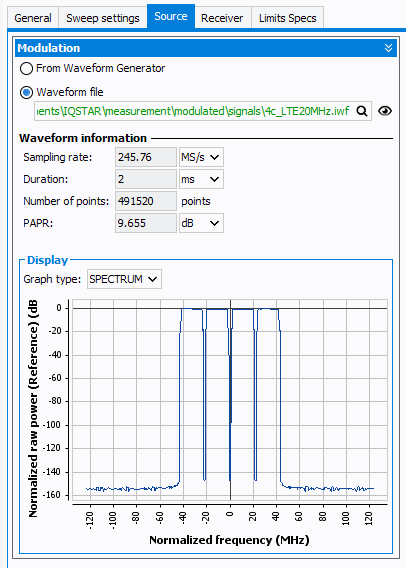The width and height of the screenshot is (406, 568).
Task: Click the eye icon to preview waveform
Action: point(385,111)
